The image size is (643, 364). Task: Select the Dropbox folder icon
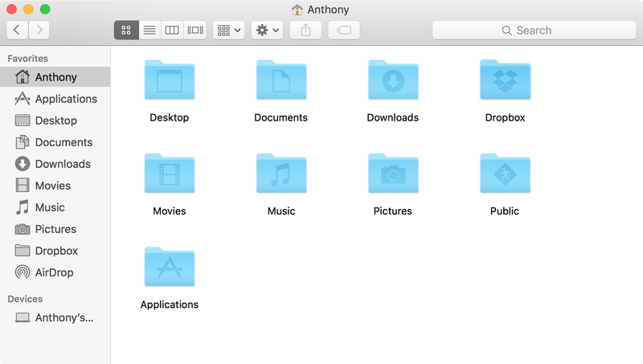pyautogui.click(x=506, y=80)
